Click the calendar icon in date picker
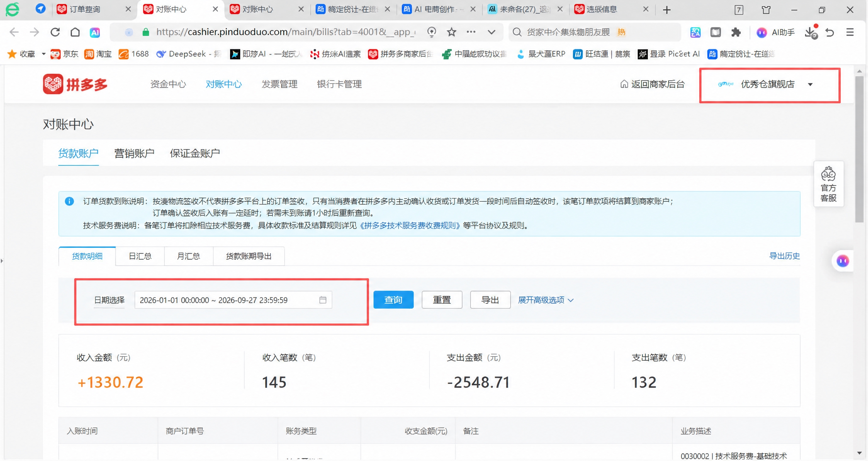This screenshot has height=461, width=868. pyautogui.click(x=322, y=300)
